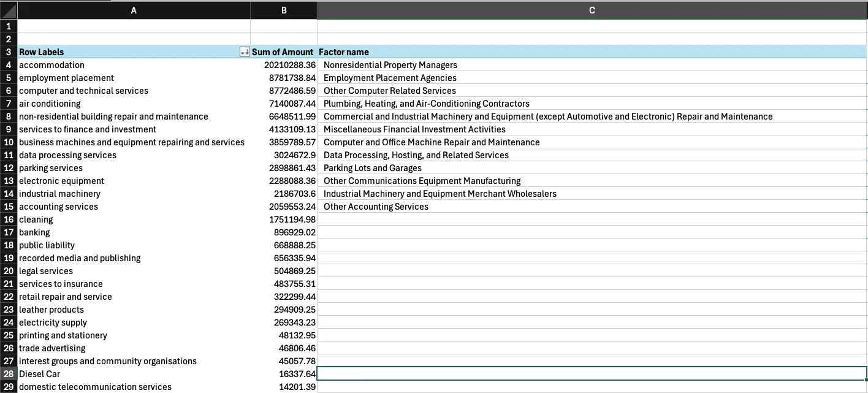Select Industrial Machinery and Equipment Merchant Wholesalers

click(592, 194)
